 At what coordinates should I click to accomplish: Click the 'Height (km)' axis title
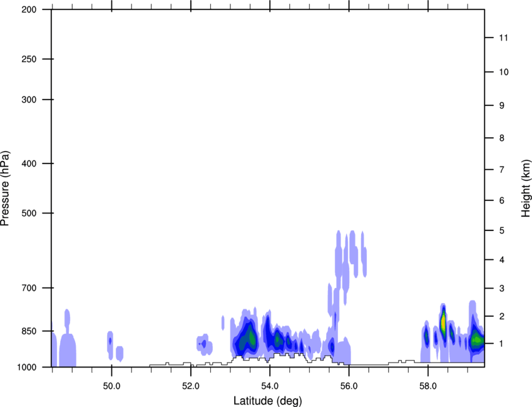click(526, 188)
